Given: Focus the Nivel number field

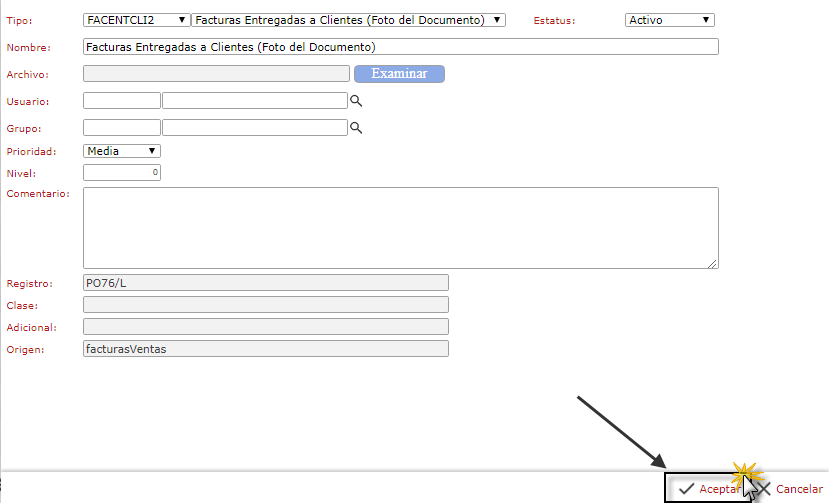Looking at the screenshot, I should 122,173.
